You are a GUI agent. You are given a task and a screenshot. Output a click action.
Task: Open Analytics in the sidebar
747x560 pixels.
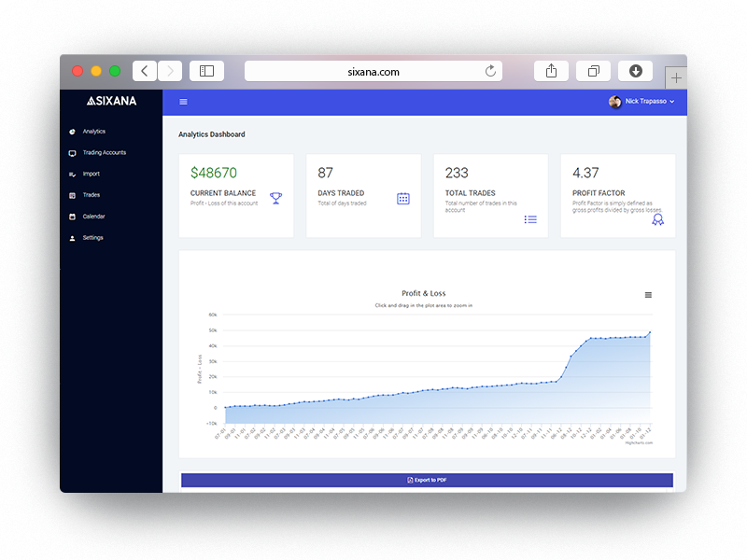94,132
